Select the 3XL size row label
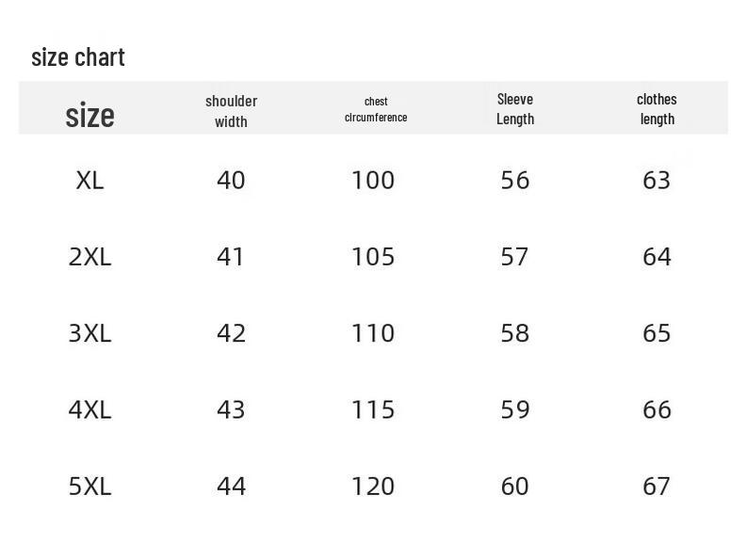 [89, 333]
